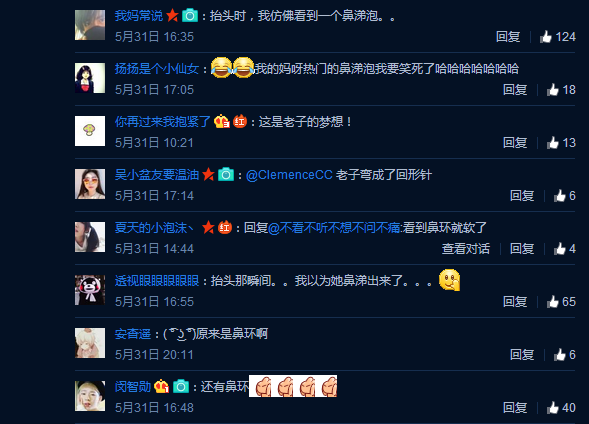The image size is (589, 424).
Task: Open the @ClemenceCC mention link
Action: pos(289,175)
